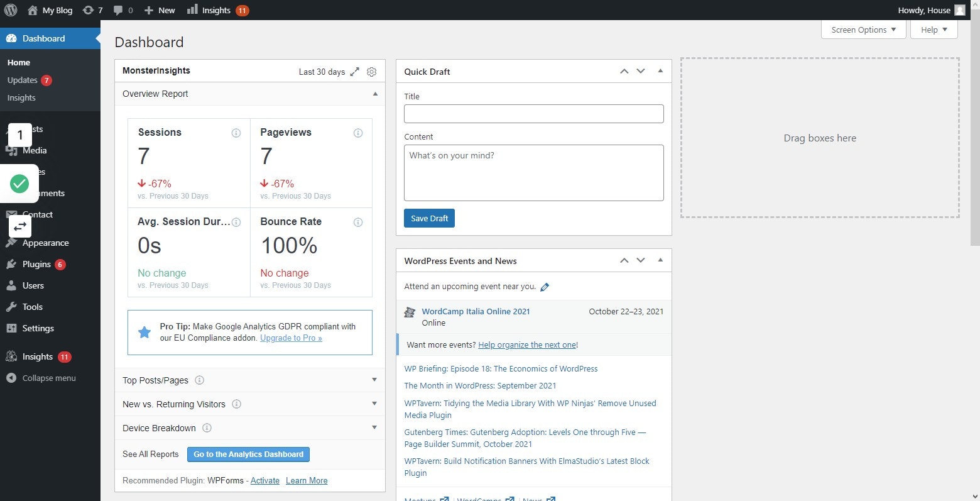Show info for Device Breakdown
Viewport: 980px width, 501px height.
point(207,427)
